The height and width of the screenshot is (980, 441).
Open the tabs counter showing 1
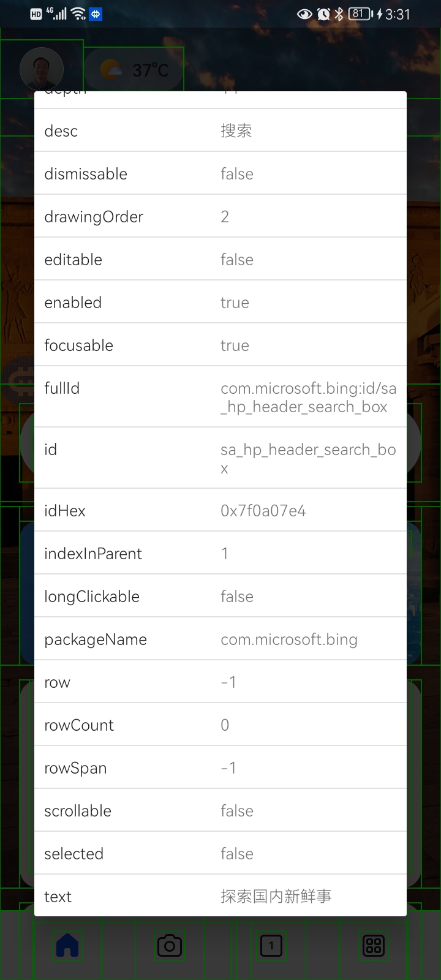(271, 946)
